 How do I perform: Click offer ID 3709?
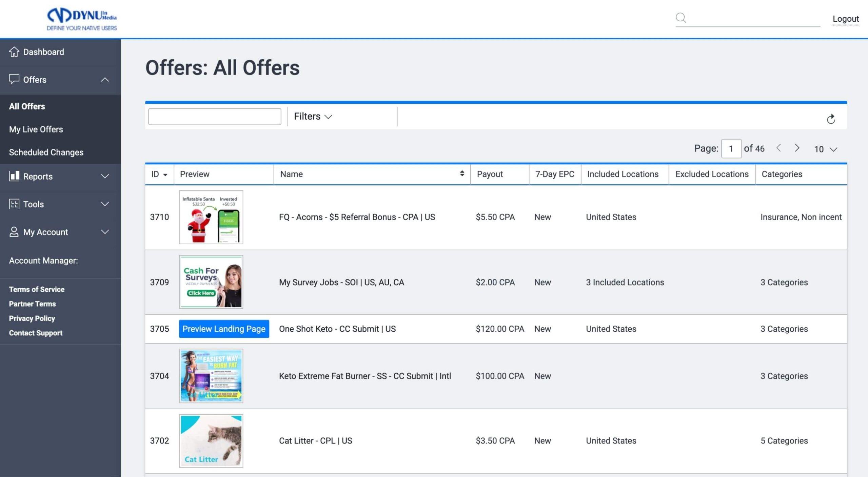tap(159, 282)
